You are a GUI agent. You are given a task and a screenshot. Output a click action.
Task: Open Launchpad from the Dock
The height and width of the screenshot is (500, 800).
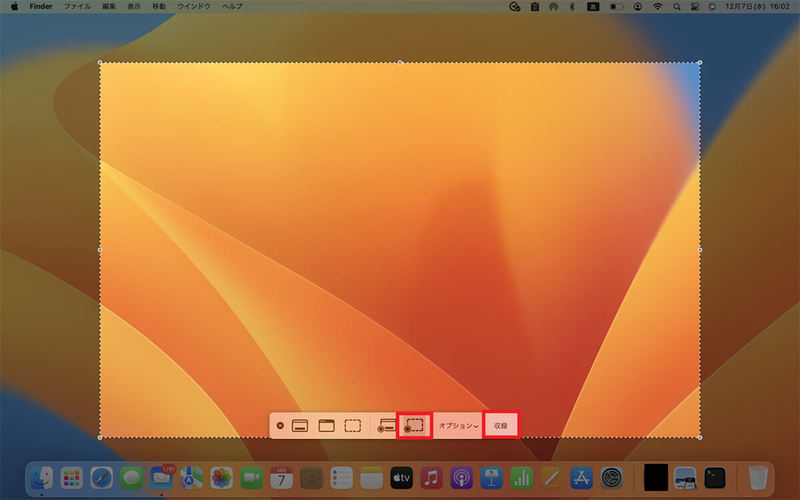[x=71, y=478]
